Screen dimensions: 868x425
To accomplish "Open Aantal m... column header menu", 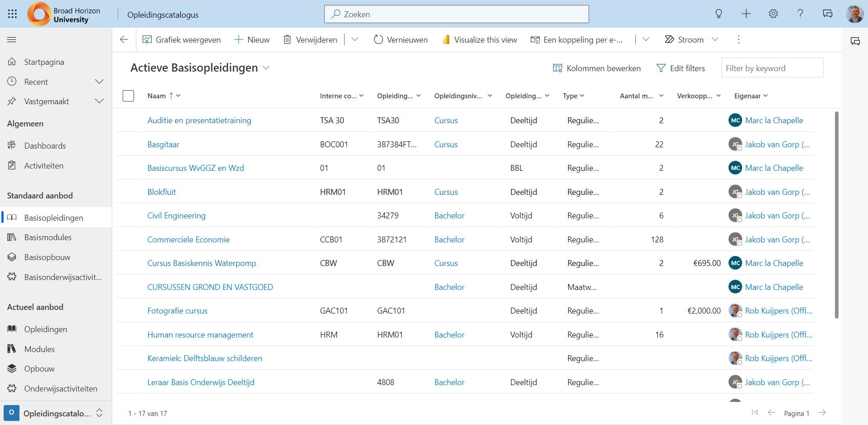I will tap(642, 96).
